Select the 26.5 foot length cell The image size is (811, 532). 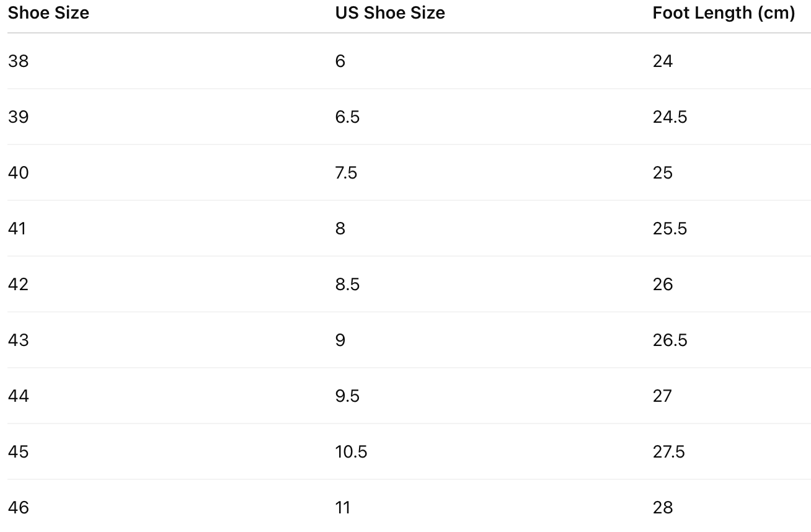click(x=670, y=340)
